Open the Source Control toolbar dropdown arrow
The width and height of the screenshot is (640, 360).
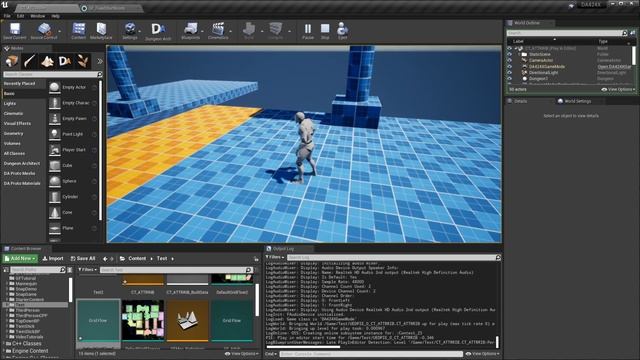click(60, 31)
